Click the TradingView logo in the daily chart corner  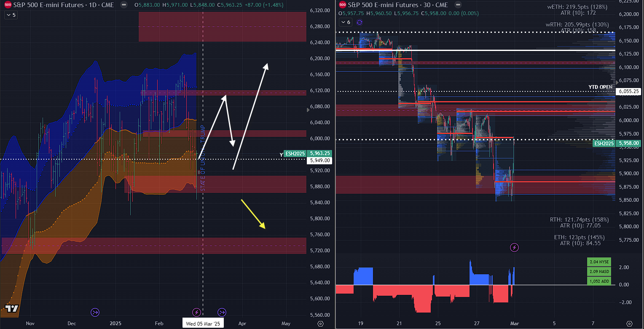point(12,308)
